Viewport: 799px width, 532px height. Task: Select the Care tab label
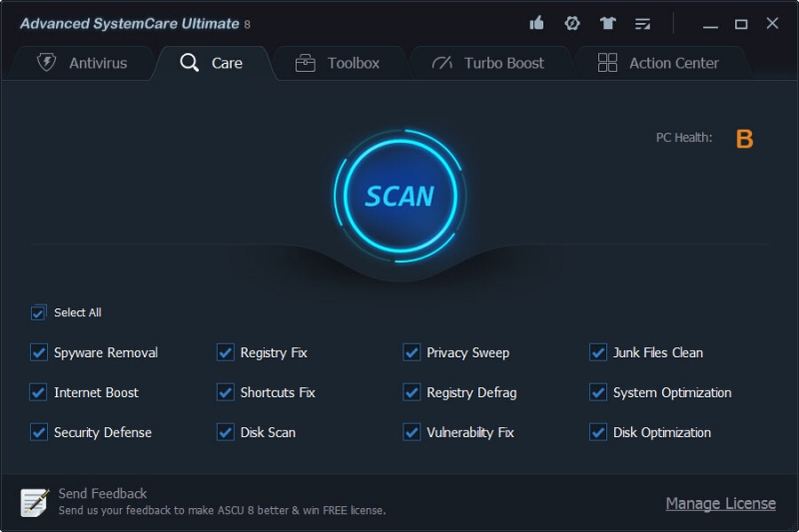(x=227, y=63)
